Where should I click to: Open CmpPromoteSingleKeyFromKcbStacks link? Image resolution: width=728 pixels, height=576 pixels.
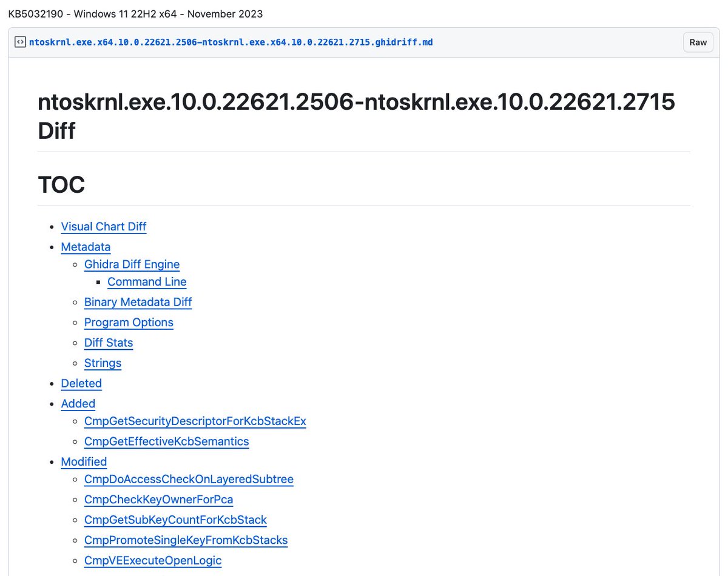click(186, 540)
